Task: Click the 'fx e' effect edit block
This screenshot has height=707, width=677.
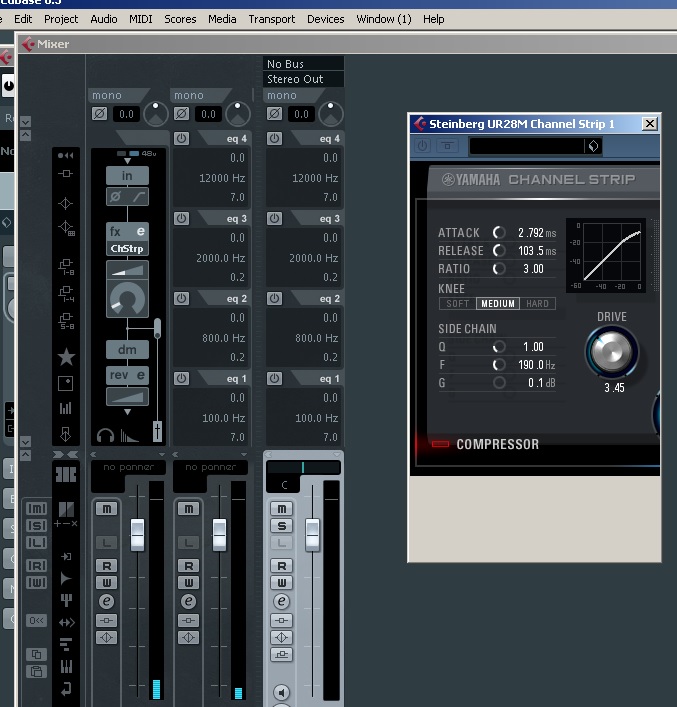Action: pos(127,232)
